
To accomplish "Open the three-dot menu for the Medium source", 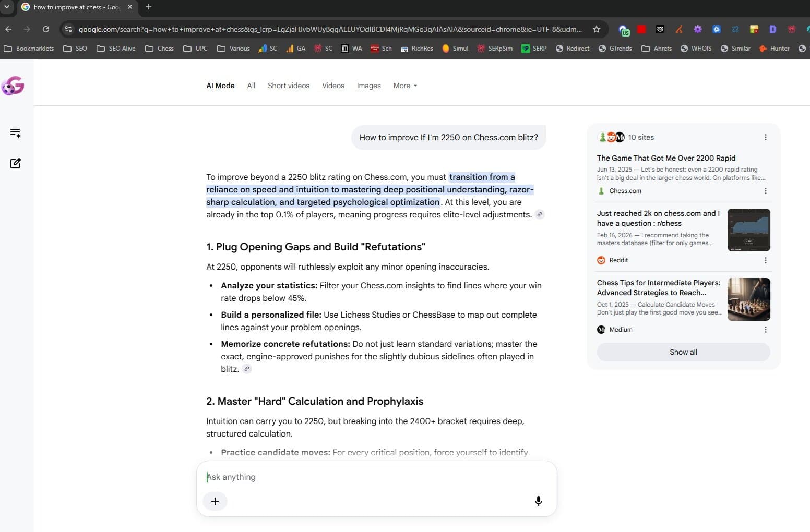I will click(766, 330).
